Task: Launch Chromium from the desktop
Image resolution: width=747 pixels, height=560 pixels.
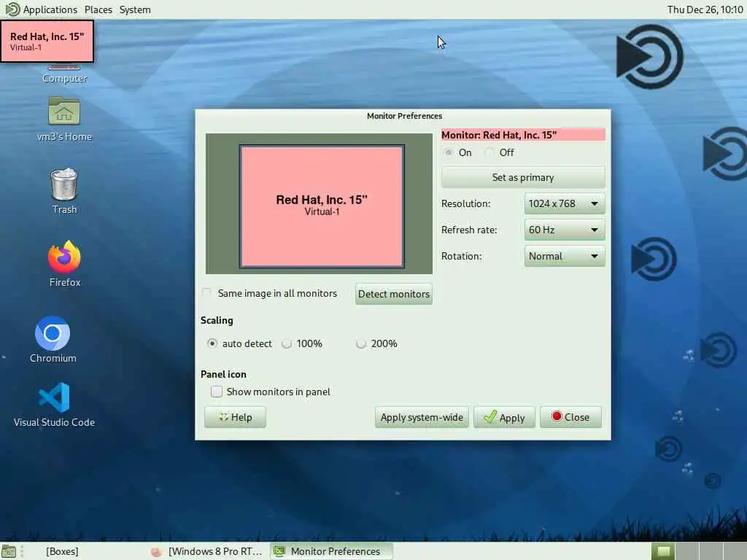Action: (53, 339)
